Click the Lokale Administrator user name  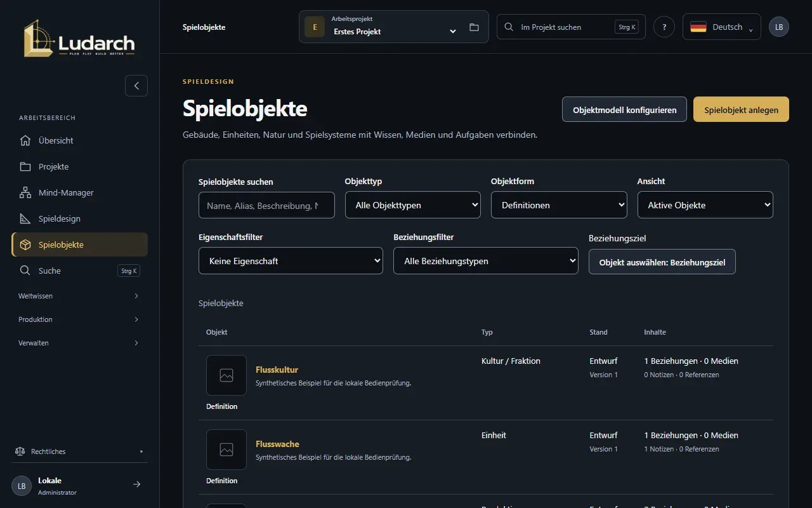[57, 486]
